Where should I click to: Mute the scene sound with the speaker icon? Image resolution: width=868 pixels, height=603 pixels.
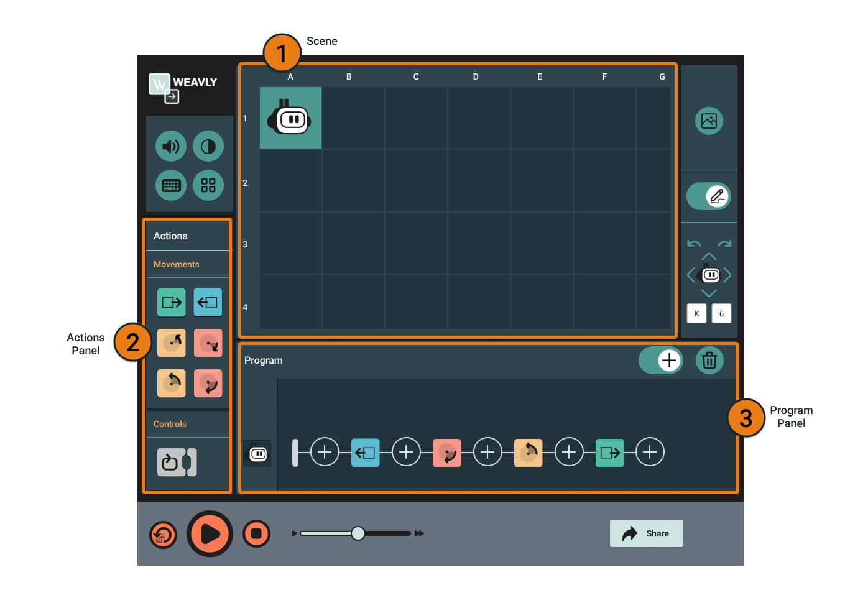pos(170,145)
